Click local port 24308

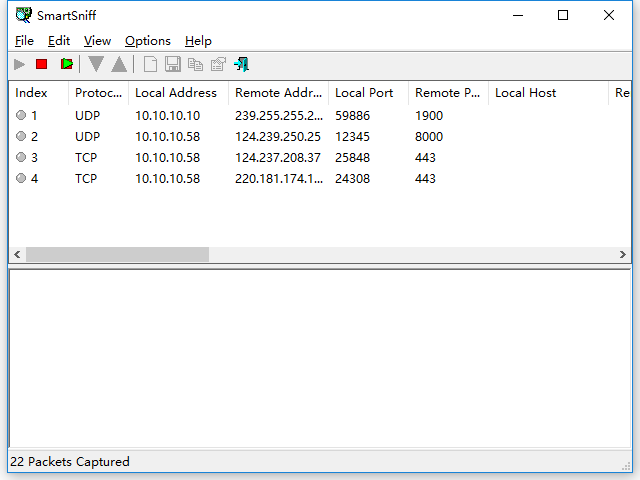coord(352,179)
